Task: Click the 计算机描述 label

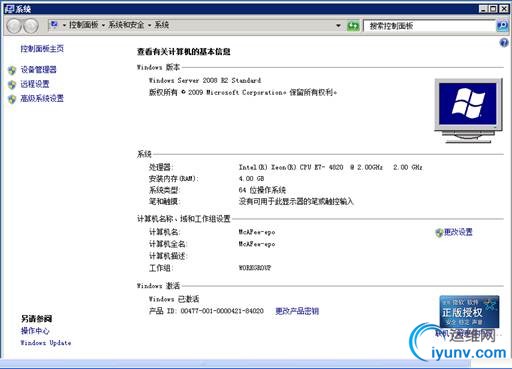Action: tap(168, 256)
